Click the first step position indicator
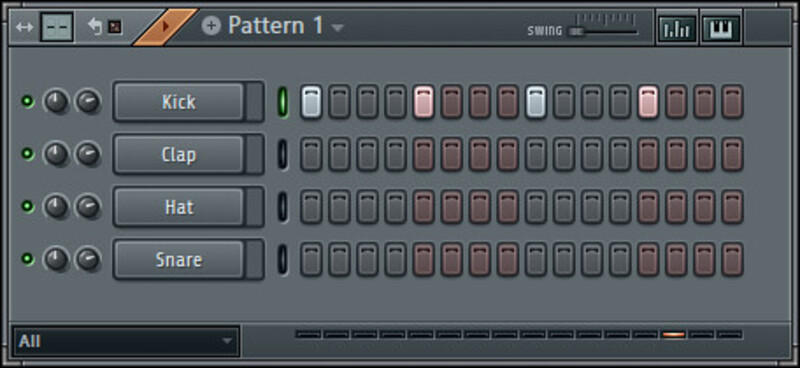Viewport: 800px width, 368px height. [309, 335]
